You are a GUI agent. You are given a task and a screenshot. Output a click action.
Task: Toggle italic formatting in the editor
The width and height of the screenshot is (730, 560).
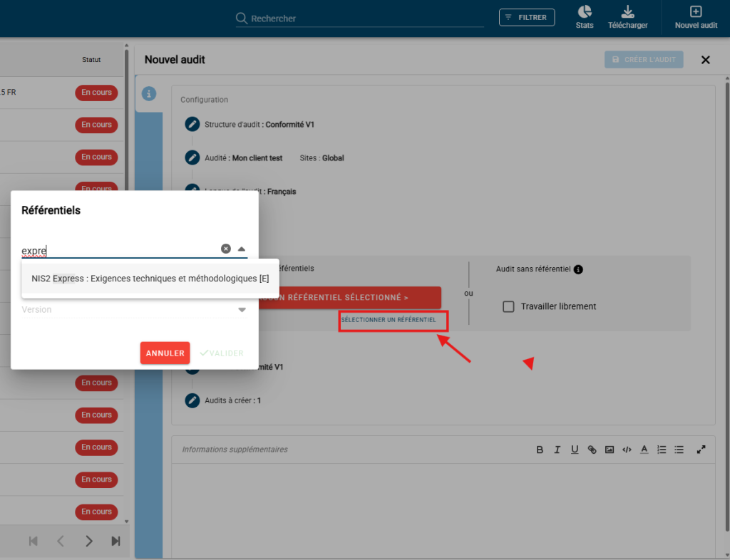pos(557,450)
